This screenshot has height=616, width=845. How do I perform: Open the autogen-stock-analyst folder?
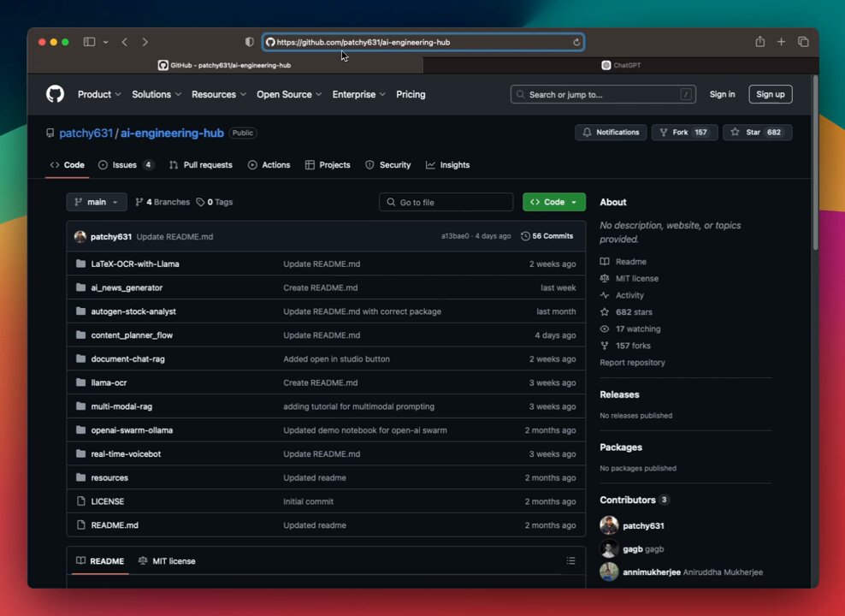[x=133, y=311]
